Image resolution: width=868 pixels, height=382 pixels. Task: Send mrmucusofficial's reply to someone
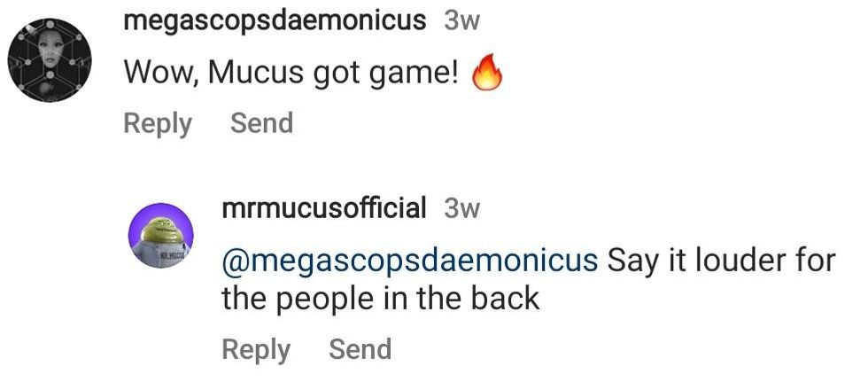pos(360,349)
